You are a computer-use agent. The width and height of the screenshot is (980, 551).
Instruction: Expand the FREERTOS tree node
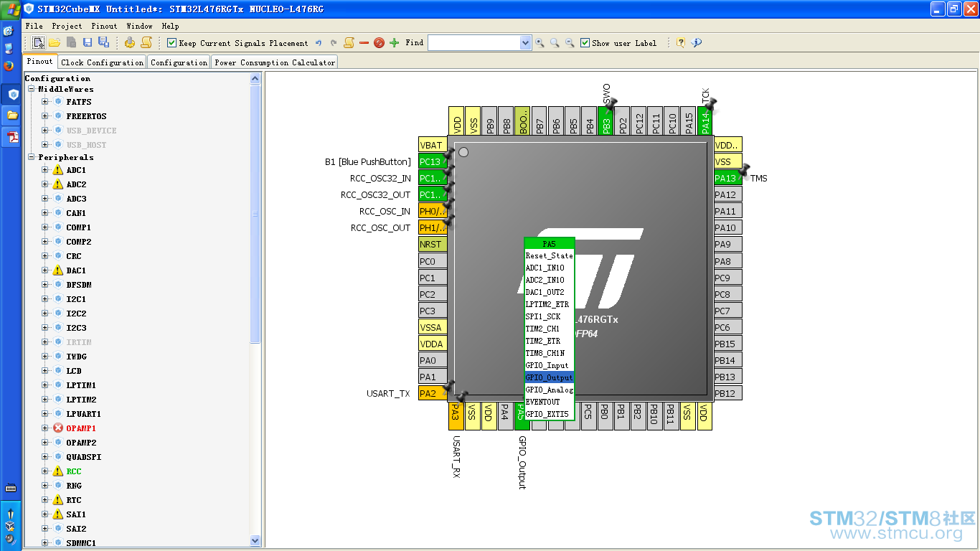[x=45, y=116]
